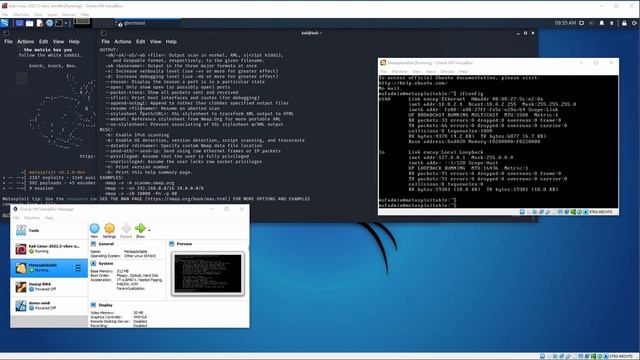This screenshot has width=640, height=360.
Task: Select the Metasploitable VM in the list
Action: tap(49, 268)
